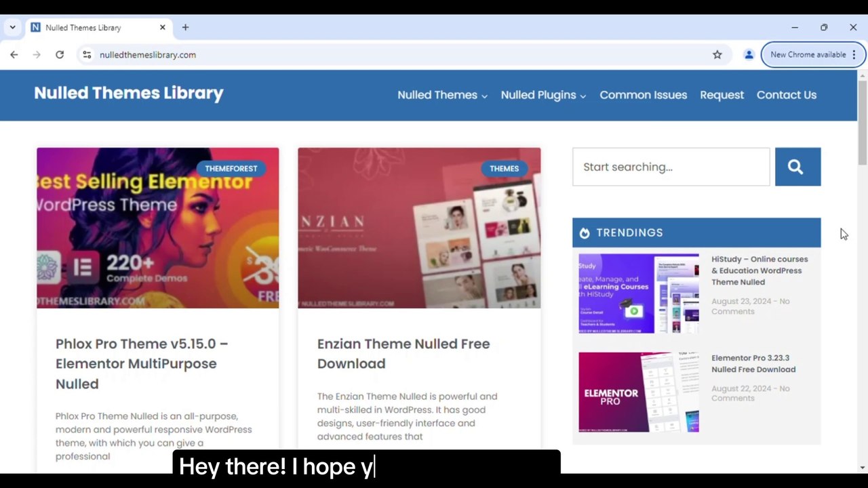Image resolution: width=868 pixels, height=488 pixels.
Task: Open site information icon in address bar
Action: click(86, 55)
